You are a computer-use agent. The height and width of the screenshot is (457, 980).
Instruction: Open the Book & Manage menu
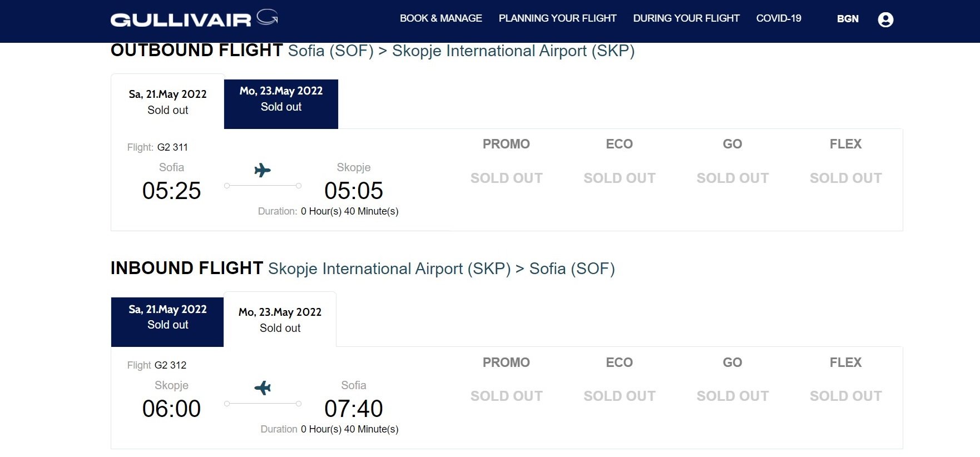coord(440,18)
